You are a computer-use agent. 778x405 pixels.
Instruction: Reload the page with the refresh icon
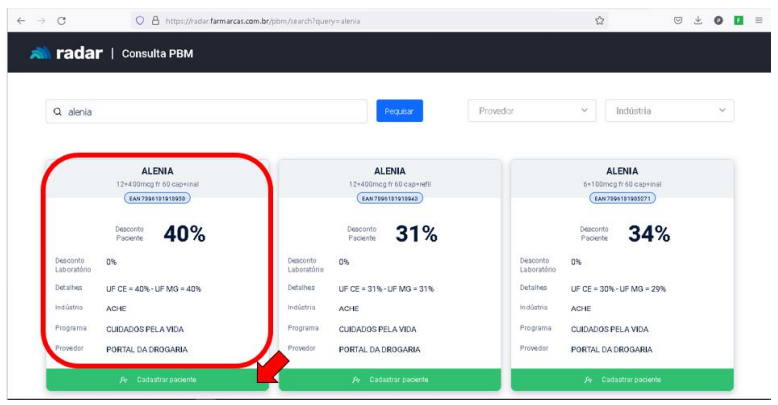(62, 21)
